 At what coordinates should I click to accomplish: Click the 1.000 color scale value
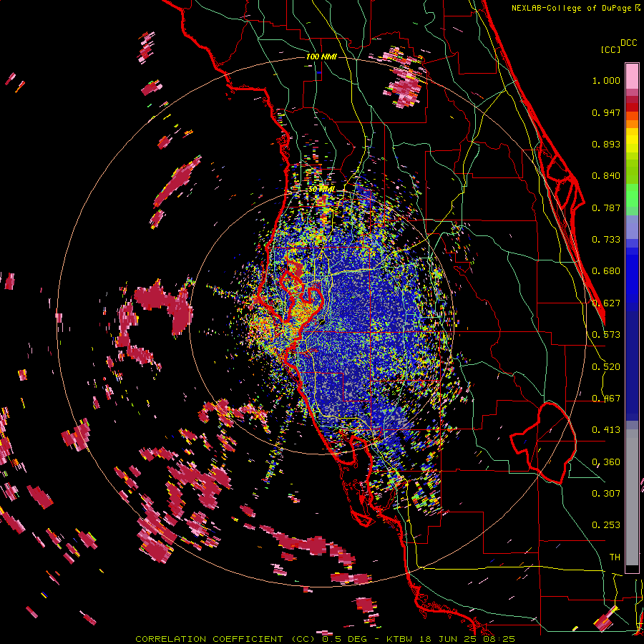[606, 80]
